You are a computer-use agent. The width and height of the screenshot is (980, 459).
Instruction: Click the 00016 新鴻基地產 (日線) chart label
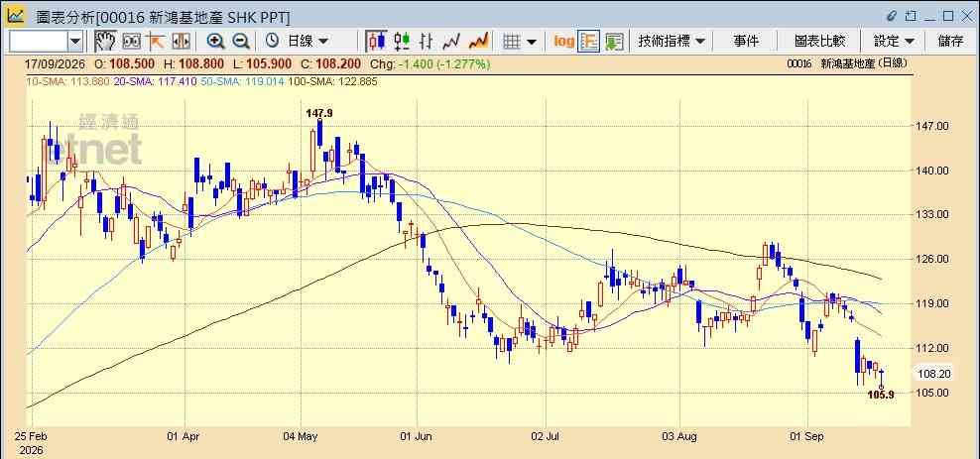847,63
